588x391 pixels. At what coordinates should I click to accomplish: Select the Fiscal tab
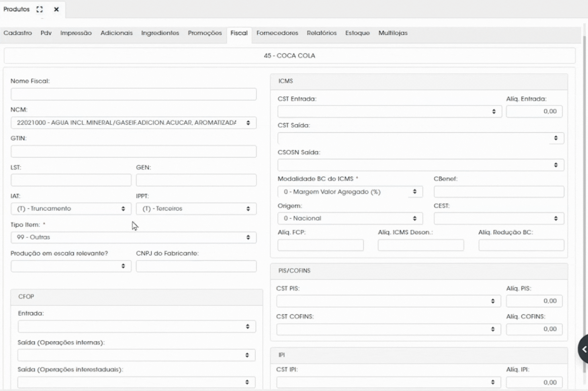point(239,33)
